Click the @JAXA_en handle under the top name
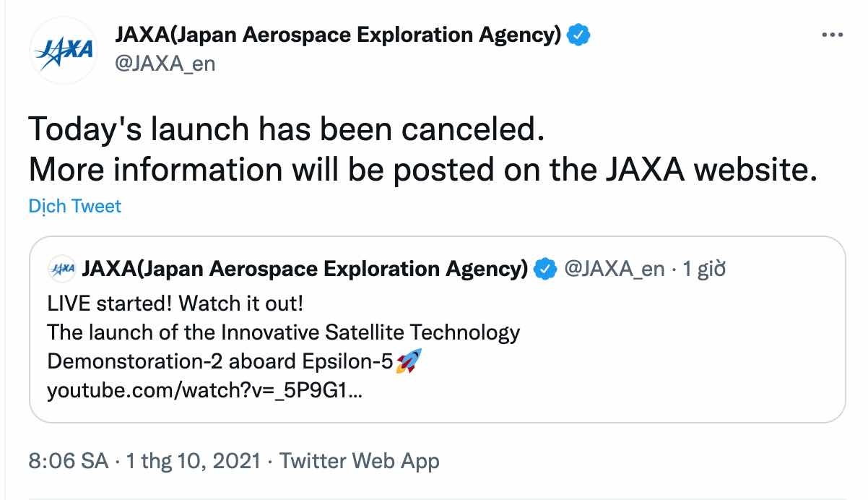This screenshot has height=500, width=868. tap(165, 64)
